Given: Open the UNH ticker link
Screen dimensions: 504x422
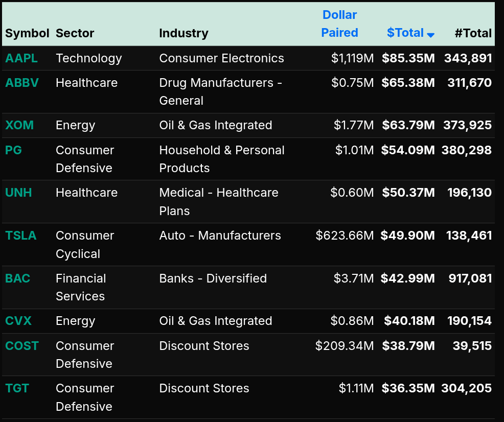Looking at the screenshot, I should [18, 193].
